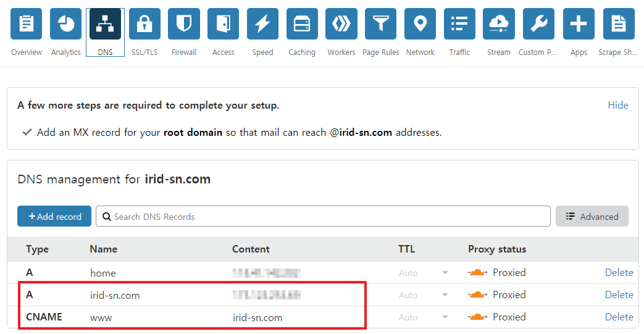
Task: Open the Page Rules funnel icon
Action: (381, 24)
